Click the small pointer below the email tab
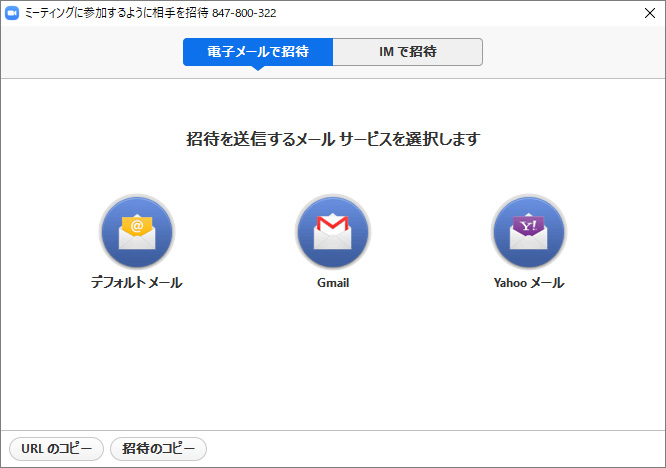 [257, 69]
